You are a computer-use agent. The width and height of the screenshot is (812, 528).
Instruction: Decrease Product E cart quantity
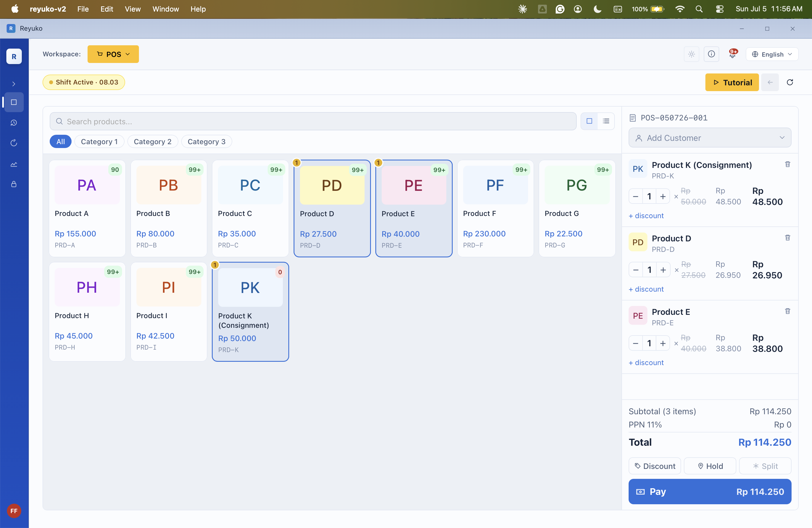click(636, 344)
